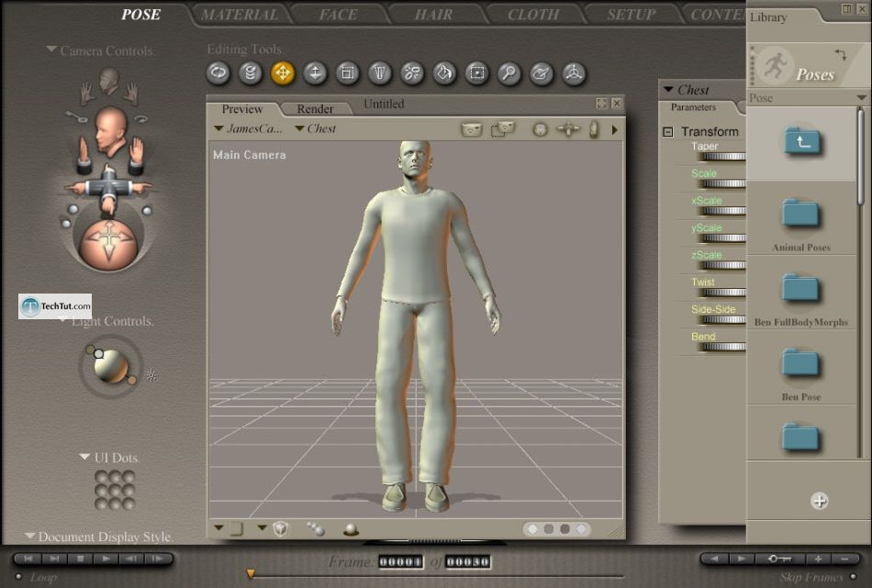The height and width of the screenshot is (588, 872).
Task: Collapse the Transform parameter group
Action: 668,132
